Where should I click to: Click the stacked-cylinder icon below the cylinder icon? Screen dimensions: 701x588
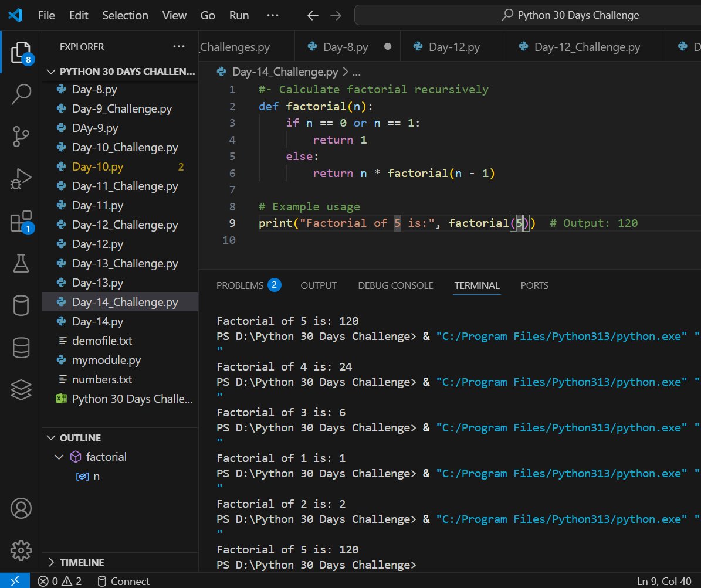tap(21, 348)
